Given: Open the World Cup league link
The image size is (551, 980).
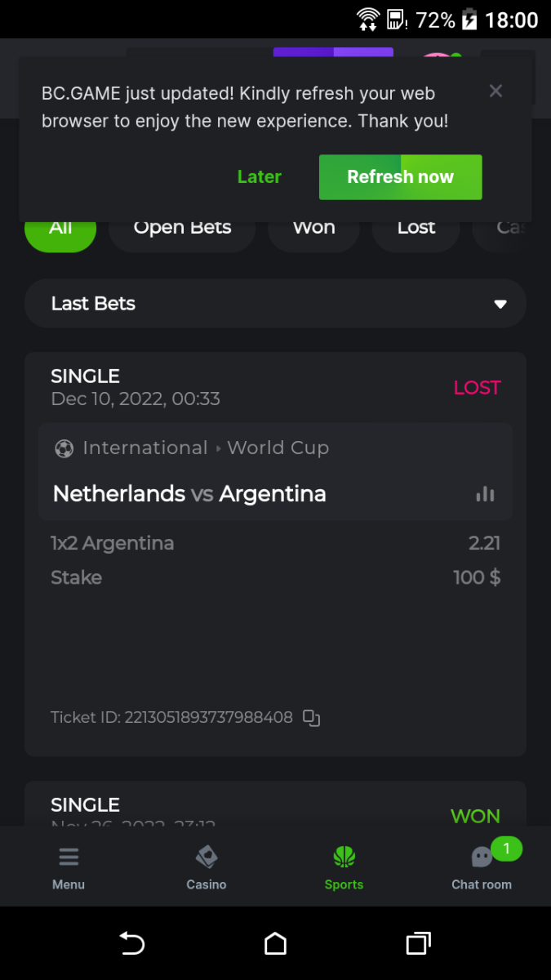Looking at the screenshot, I should click(x=278, y=448).
